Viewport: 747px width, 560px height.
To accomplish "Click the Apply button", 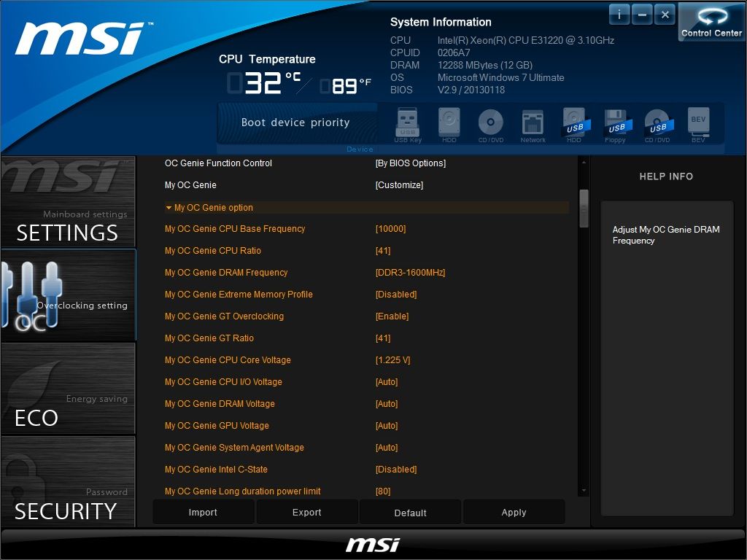I will 514,513.
